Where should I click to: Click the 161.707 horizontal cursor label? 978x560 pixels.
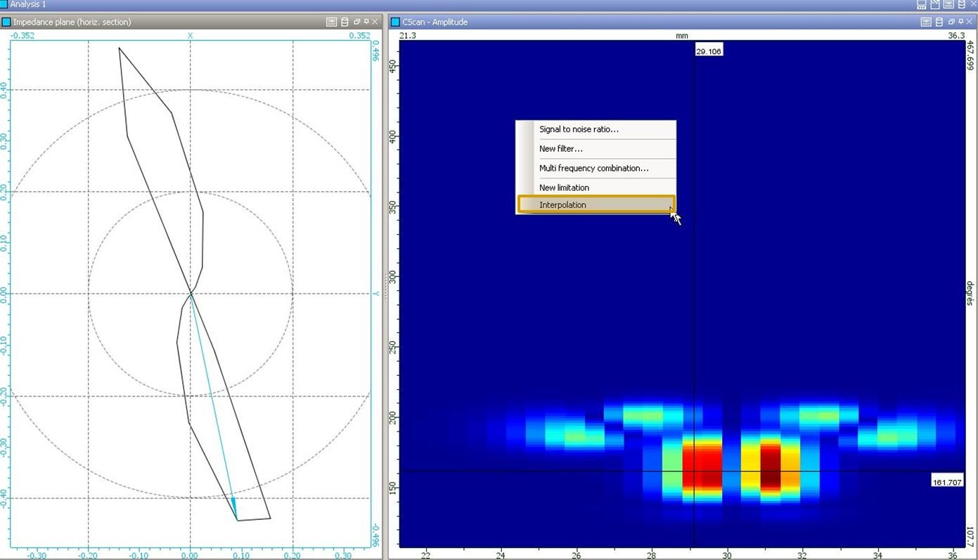946,482
